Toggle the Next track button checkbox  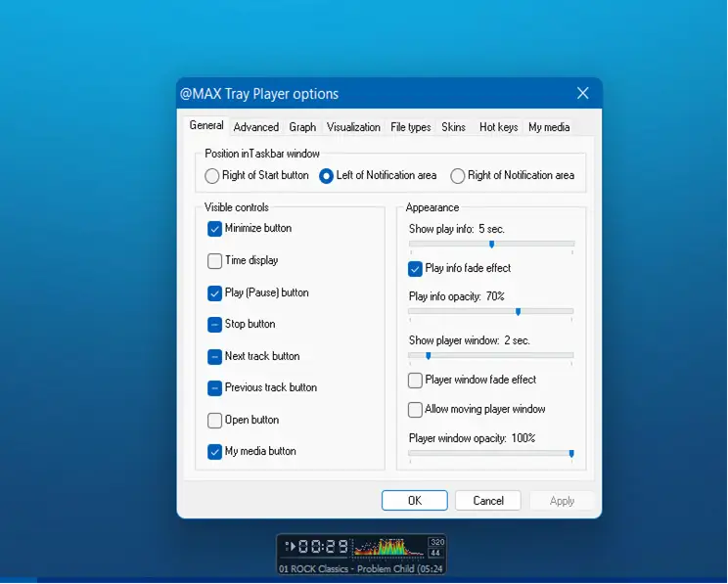(x=214, y=356)
